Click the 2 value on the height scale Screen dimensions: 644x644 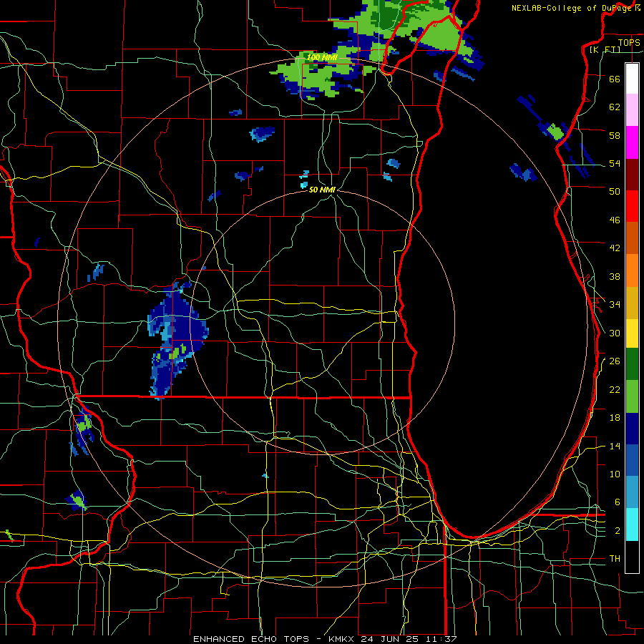617,530
